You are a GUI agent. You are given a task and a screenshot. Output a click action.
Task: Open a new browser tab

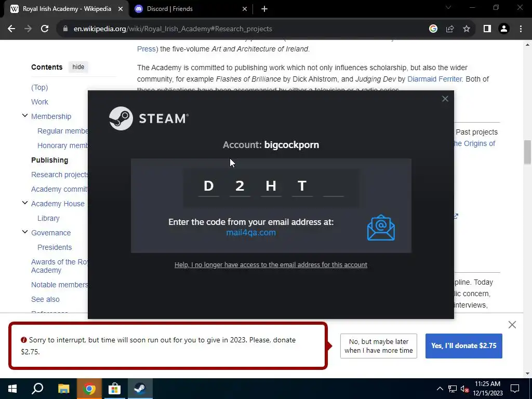click(264, 9)
